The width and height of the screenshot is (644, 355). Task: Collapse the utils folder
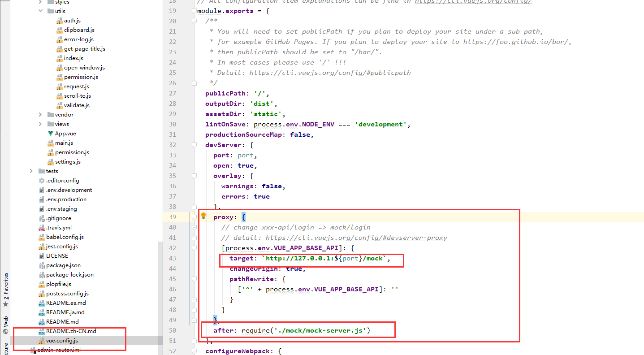pyautogui.click(x=40, y=11)
